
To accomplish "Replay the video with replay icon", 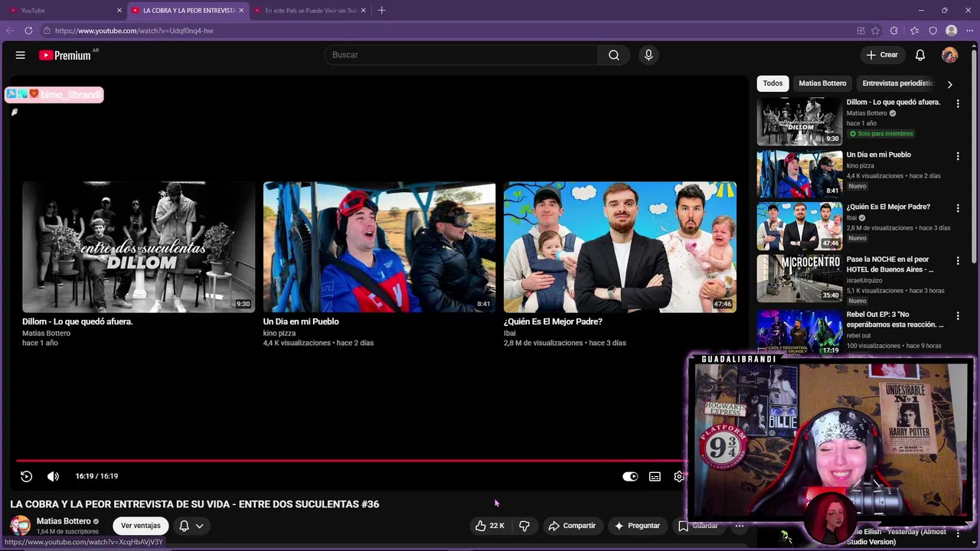I will 26,476.
